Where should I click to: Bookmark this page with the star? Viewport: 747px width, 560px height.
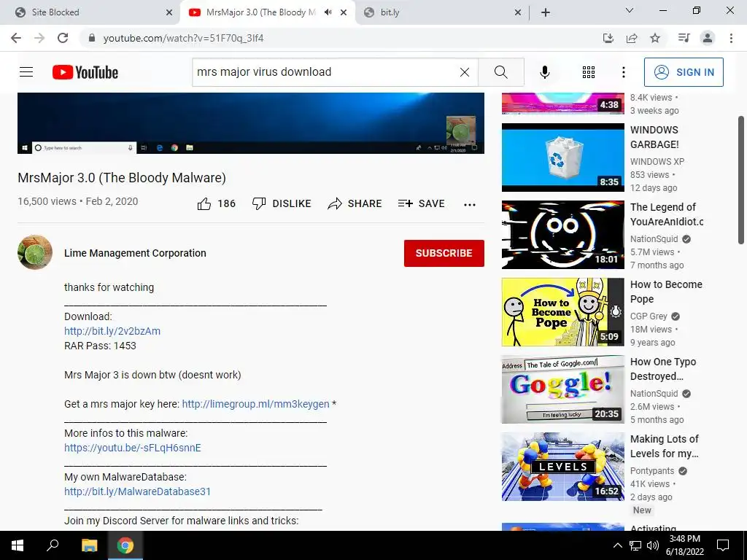coord(655,38)
